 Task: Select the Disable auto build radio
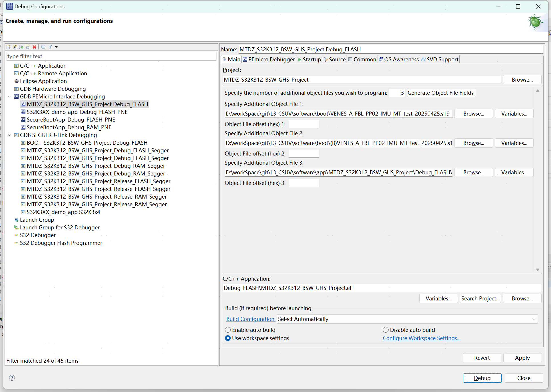[386, 330]
